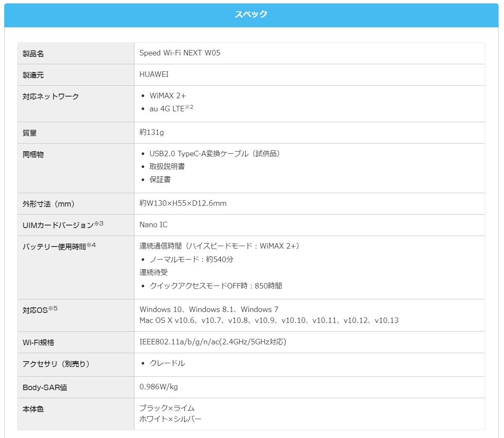Click the Speed Wi-Fi NEXT W05 text
This screenshot has width=504, height=438.
click(x=179, y=53)
